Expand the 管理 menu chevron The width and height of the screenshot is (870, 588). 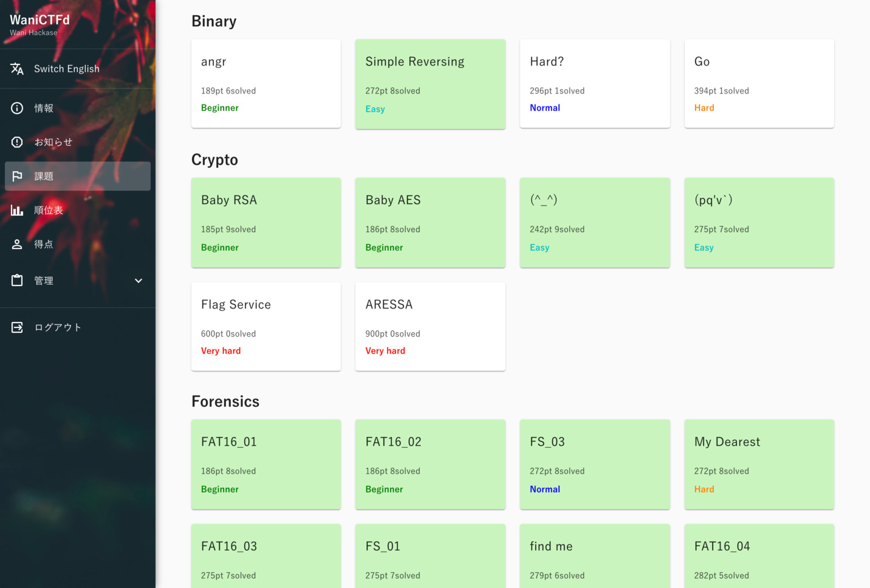pos(139,281)
